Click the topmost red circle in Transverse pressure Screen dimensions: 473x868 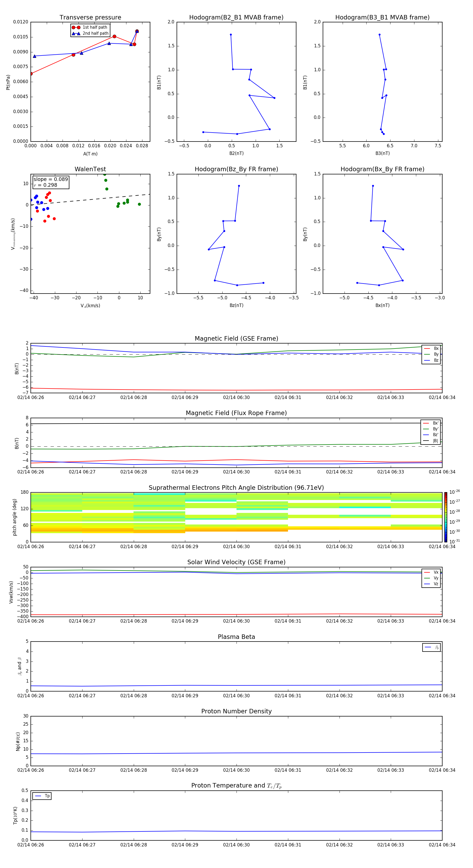137,31
